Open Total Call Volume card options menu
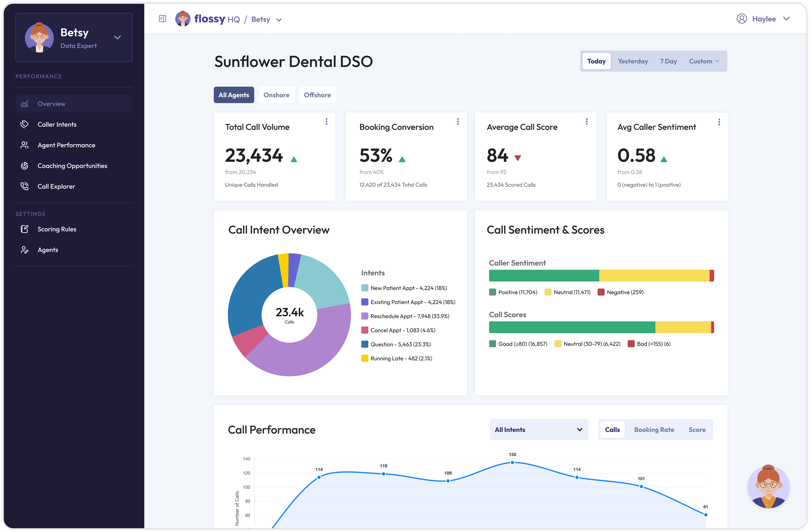 coord(326,121)
